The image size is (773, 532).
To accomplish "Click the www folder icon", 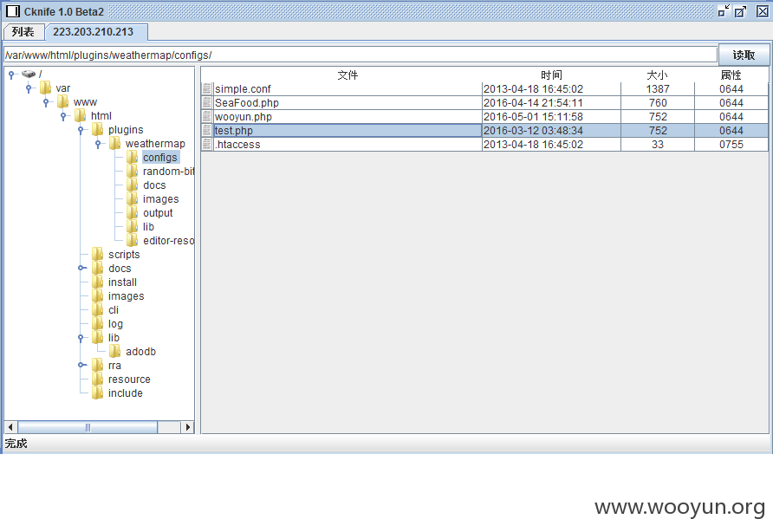I will pyautogui.click(x=62, y=101).
